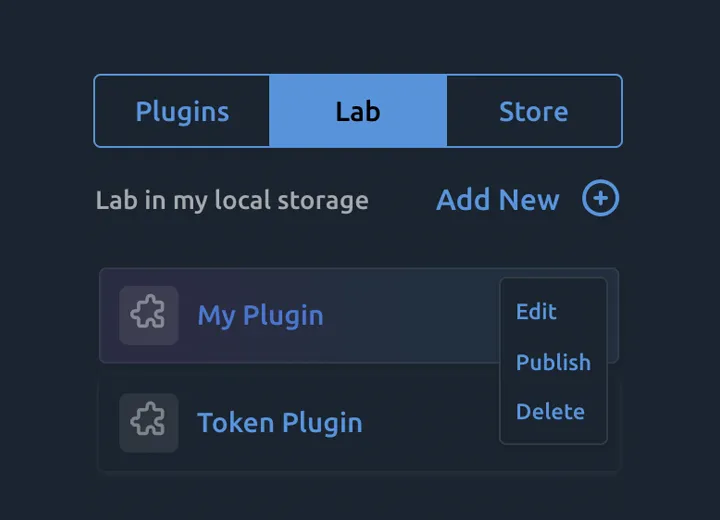The width and height of the screenshot is (720, 520).
Task: Click the puzzle piece icon beside Token Plugin
Action: 149,422
